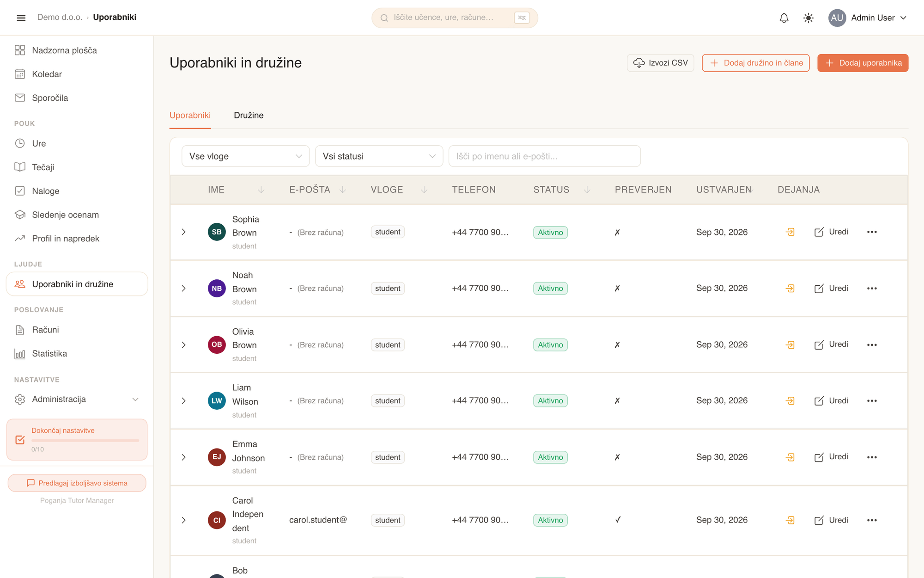This screenshot has height=578, width=924.
Task: Open the Admin User account menu
Action: coord(868,18)
